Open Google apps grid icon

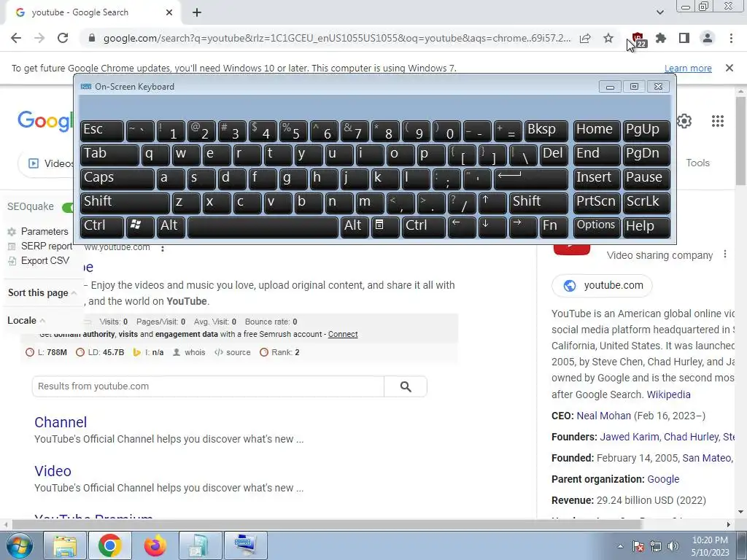[x=718, y=121]
